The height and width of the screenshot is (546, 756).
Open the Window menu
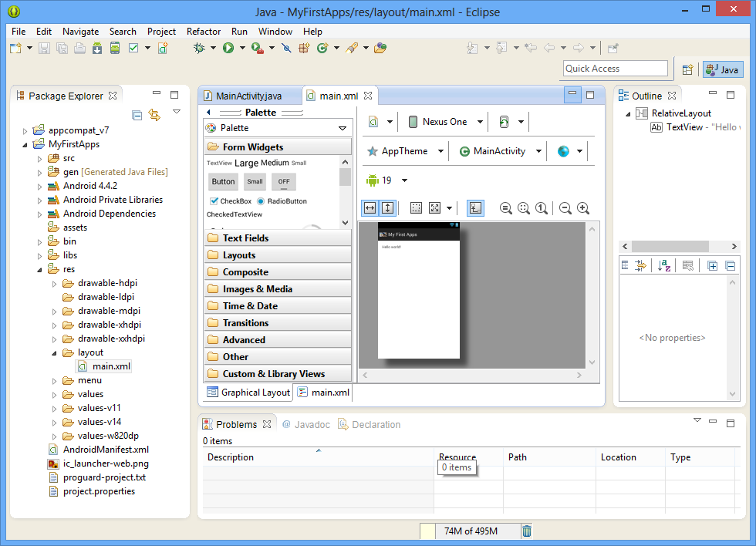275,32
